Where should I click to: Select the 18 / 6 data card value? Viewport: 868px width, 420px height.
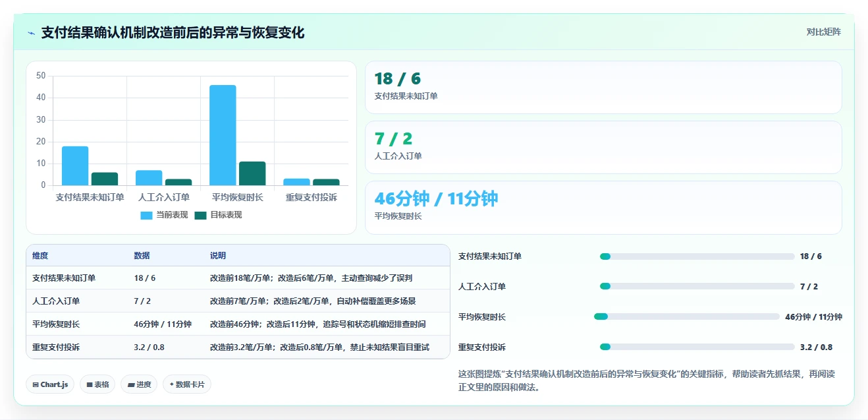[x=397, y=79]
